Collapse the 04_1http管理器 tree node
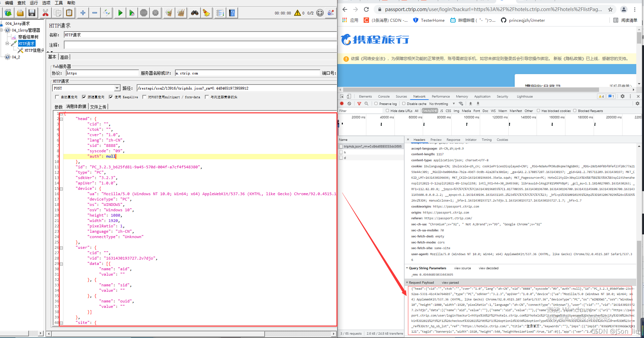This screenshot has width=644, height=338. pyautogui.click(x=1, y=30)
